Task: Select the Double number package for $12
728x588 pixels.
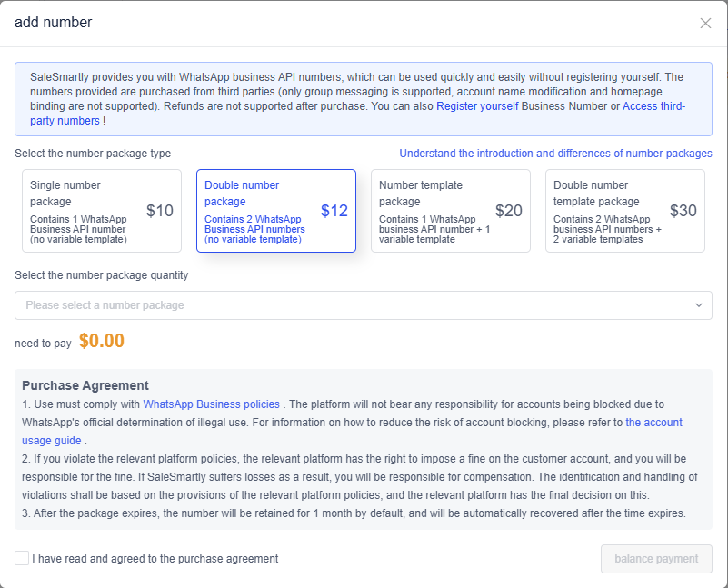Action: (275, 210)
